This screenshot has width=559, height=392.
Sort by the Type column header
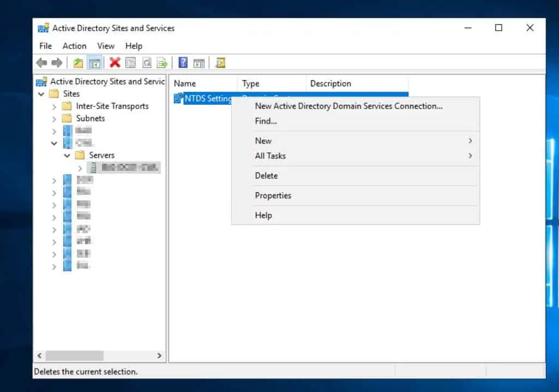coord(272,84)
